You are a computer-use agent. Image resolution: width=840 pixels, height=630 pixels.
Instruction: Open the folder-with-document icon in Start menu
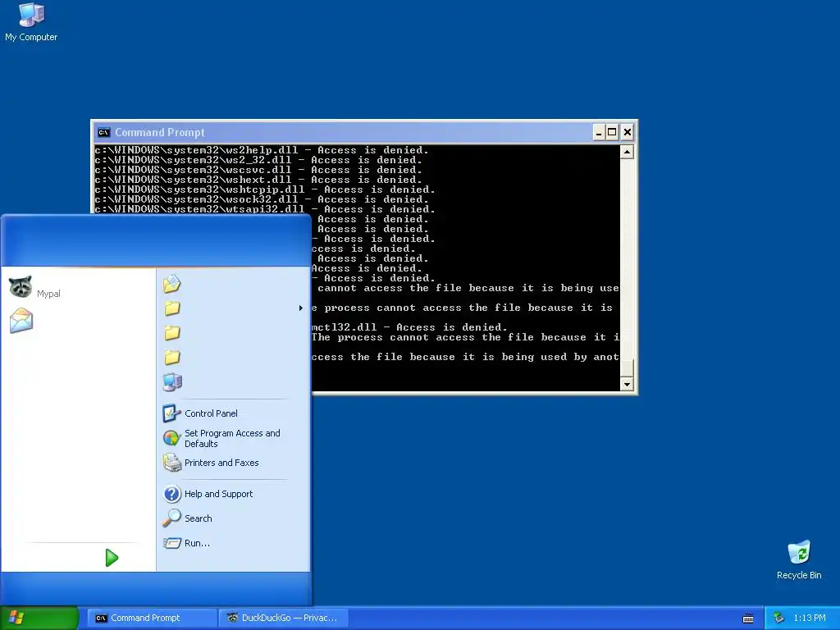click(x=172, y=283)
